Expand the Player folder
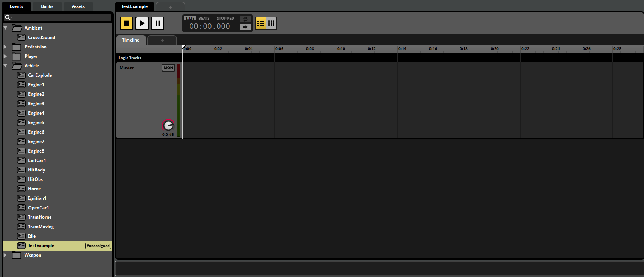This screenshot has height=277, width=644. (5, 56)
